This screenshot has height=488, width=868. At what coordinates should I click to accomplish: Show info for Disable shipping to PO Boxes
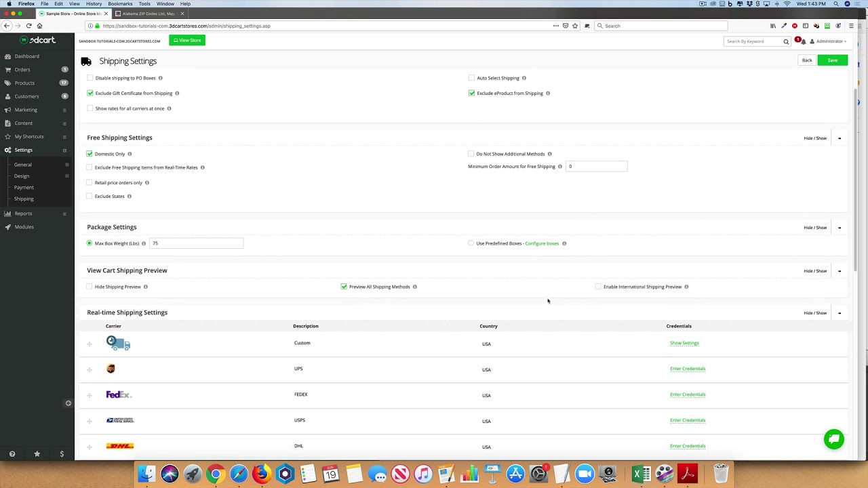coord(161,78)
